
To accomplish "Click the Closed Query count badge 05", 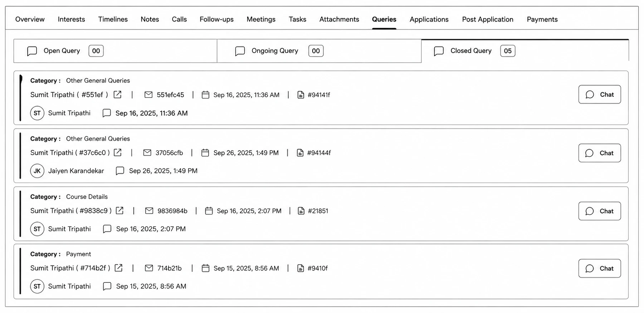I will [x=508, y=51].
